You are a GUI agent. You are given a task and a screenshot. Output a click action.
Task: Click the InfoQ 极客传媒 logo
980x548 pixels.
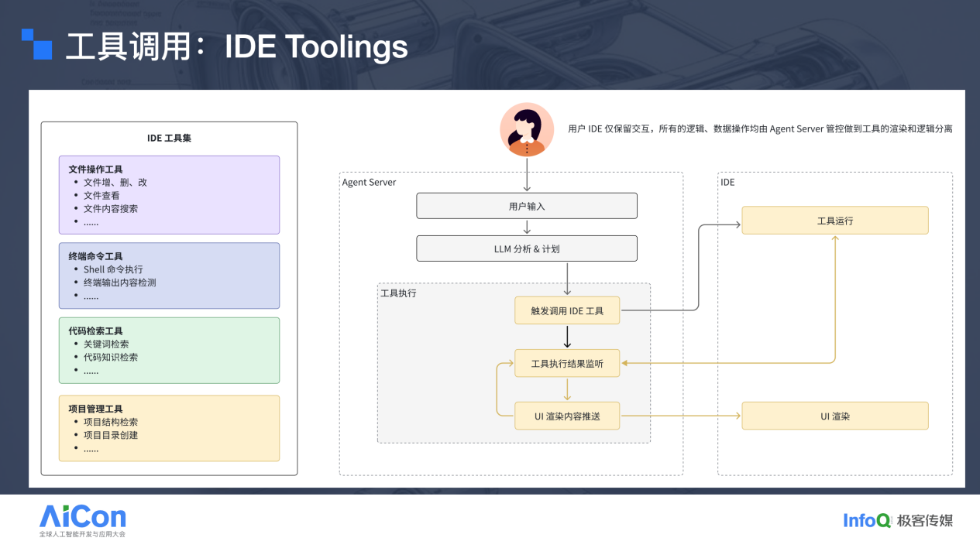pyautogui.click(x=899, y=520)
